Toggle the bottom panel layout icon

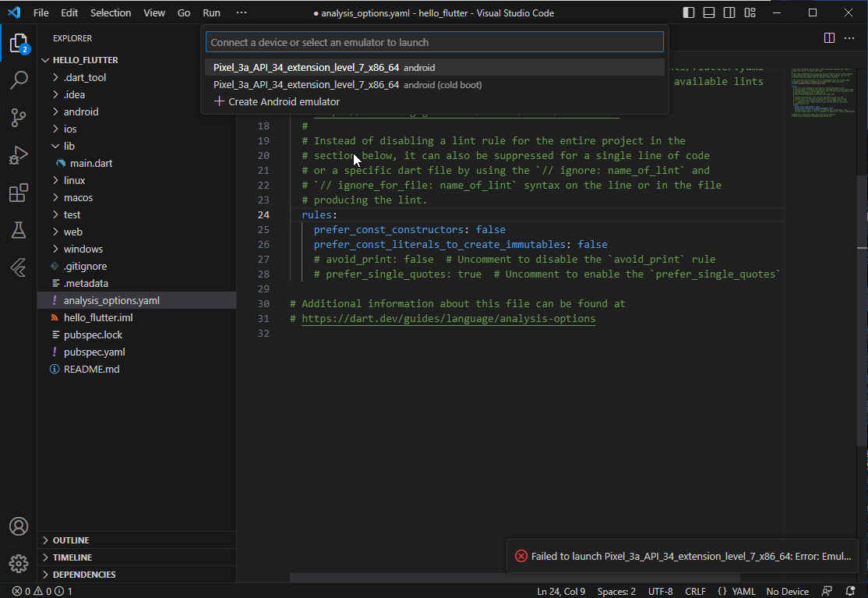708,12
